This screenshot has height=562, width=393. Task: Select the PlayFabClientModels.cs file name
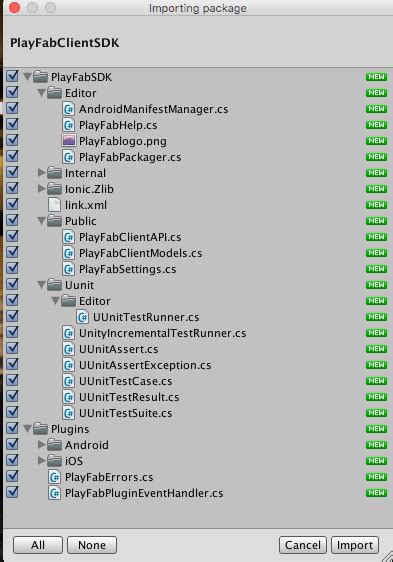pos(141,253)
